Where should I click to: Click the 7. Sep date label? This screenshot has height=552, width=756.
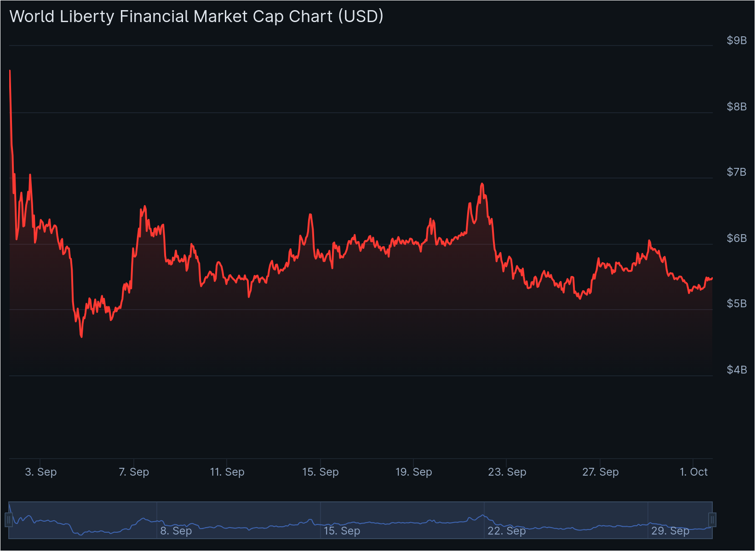click(134, 472)
